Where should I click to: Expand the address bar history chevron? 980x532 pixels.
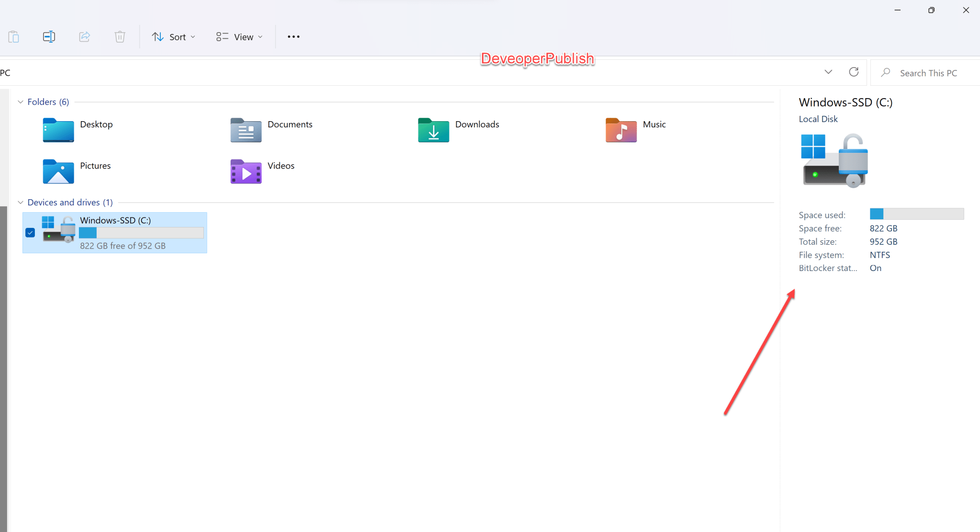pyautogui.click(x=828, y=72)
